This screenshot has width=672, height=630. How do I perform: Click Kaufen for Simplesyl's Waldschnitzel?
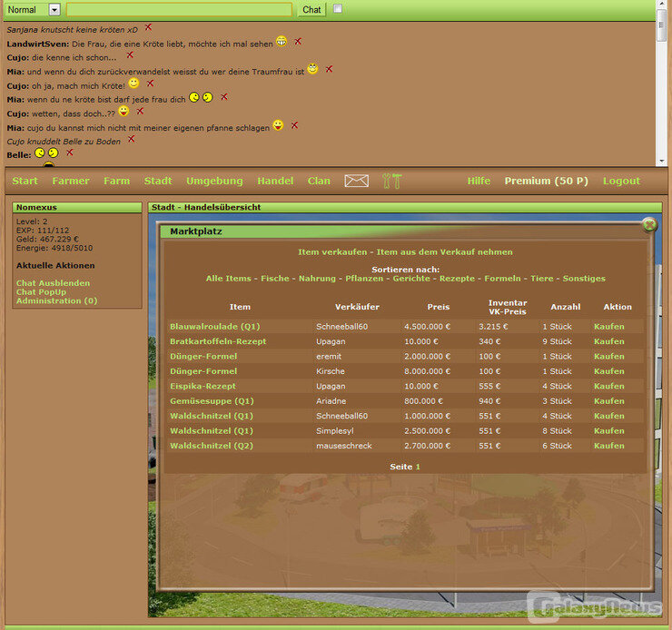(x=609, y=431)
